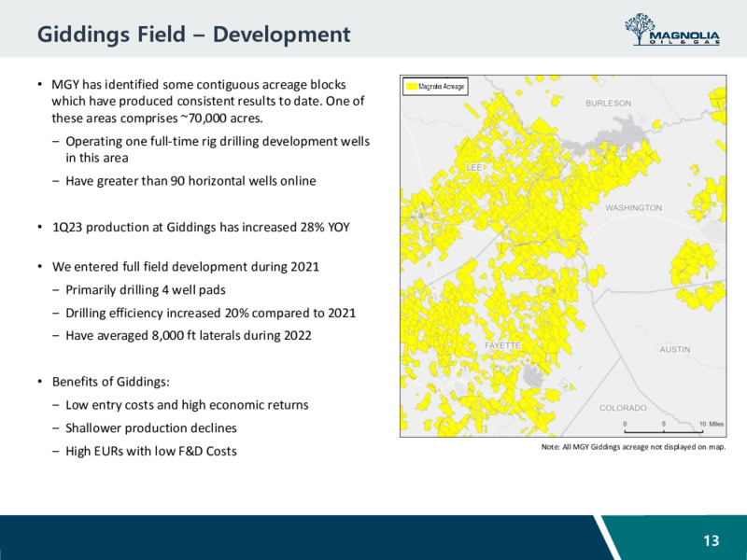Click the FAYETTE county label on map
Image resolution: width=747 pixels, height=560 pixels.
(x=502, y=345)
